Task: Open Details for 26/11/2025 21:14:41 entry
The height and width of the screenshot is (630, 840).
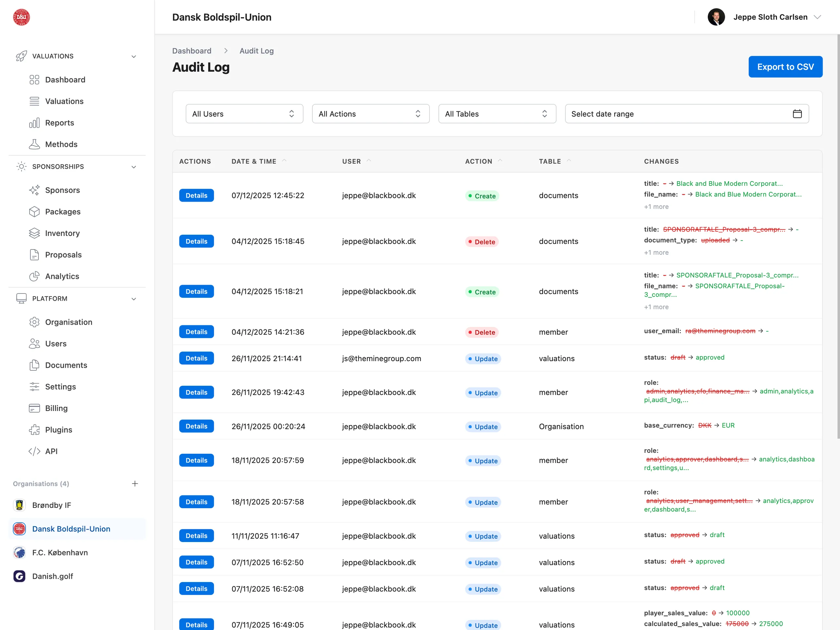Action: (196, 358)
